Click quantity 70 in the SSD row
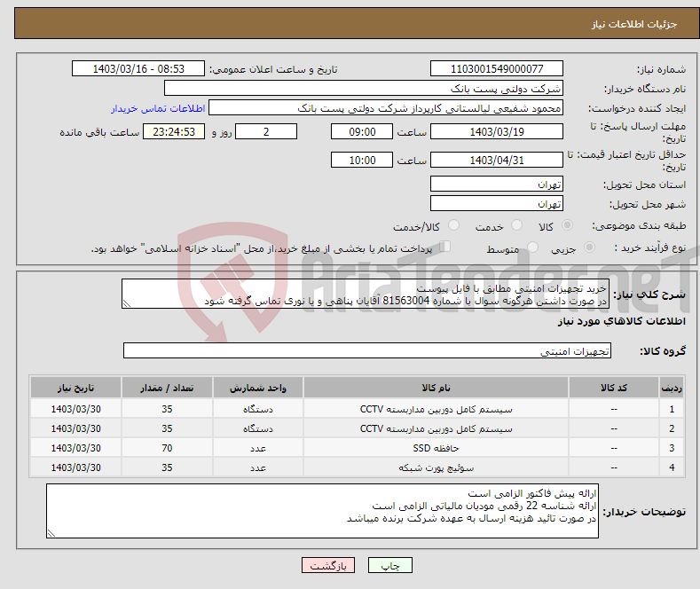Screen dimensions: 700x589 click(x=167, y=448)
